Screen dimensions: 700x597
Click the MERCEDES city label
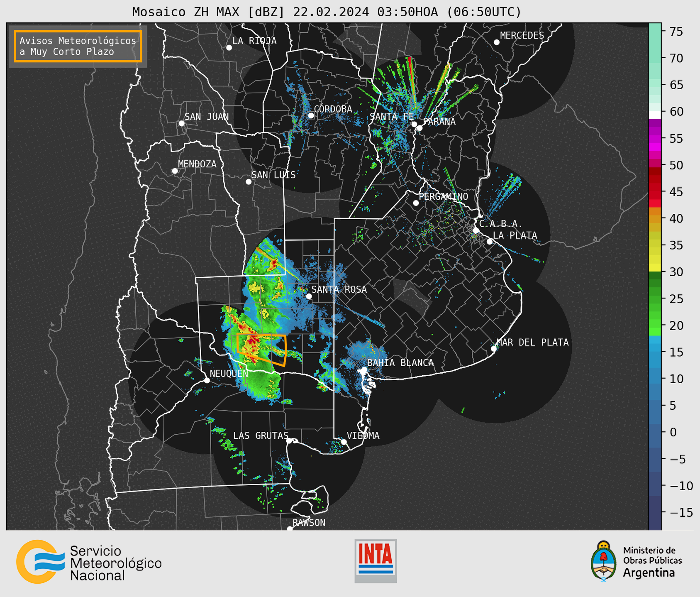click(x=522, y=36)
